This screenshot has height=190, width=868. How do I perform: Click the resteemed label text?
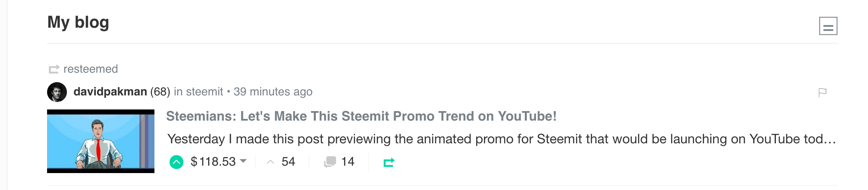[91, 69]
